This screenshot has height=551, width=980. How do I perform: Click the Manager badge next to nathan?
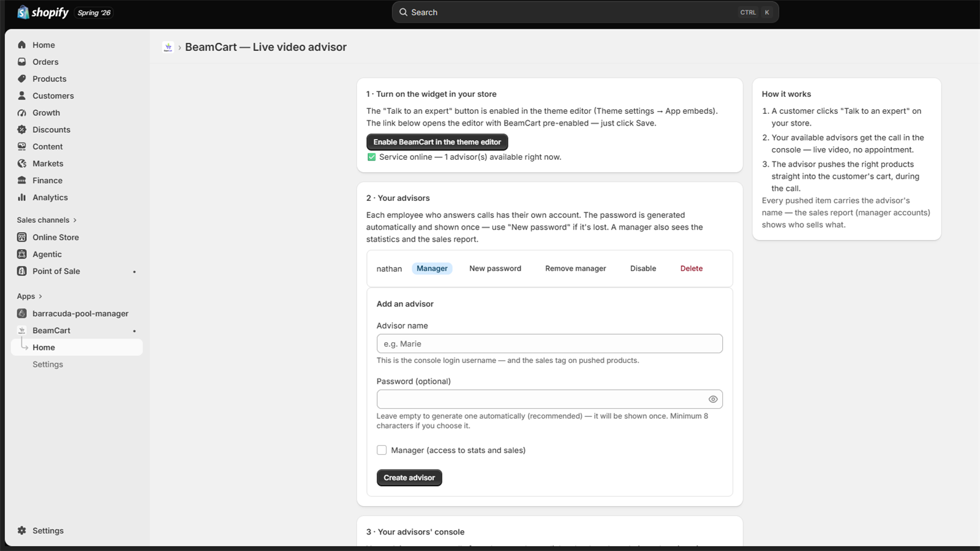(432, 268)
